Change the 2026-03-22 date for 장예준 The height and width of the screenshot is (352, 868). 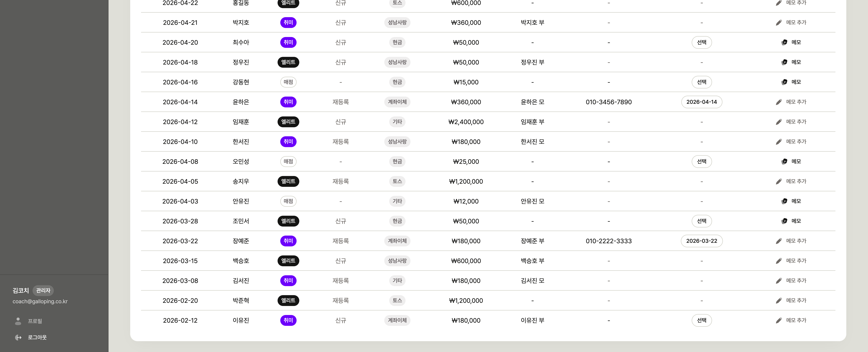click(701, 241)
